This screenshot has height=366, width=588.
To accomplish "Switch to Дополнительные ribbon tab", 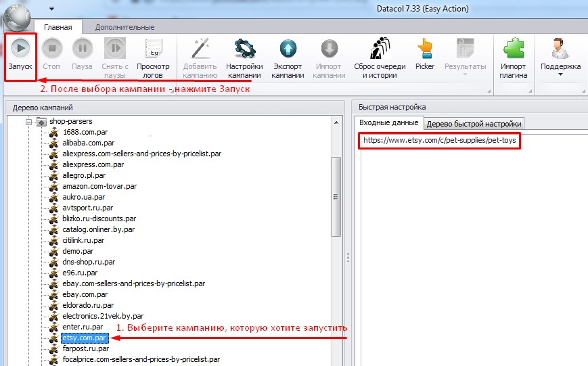I will [x=125, y=27].
